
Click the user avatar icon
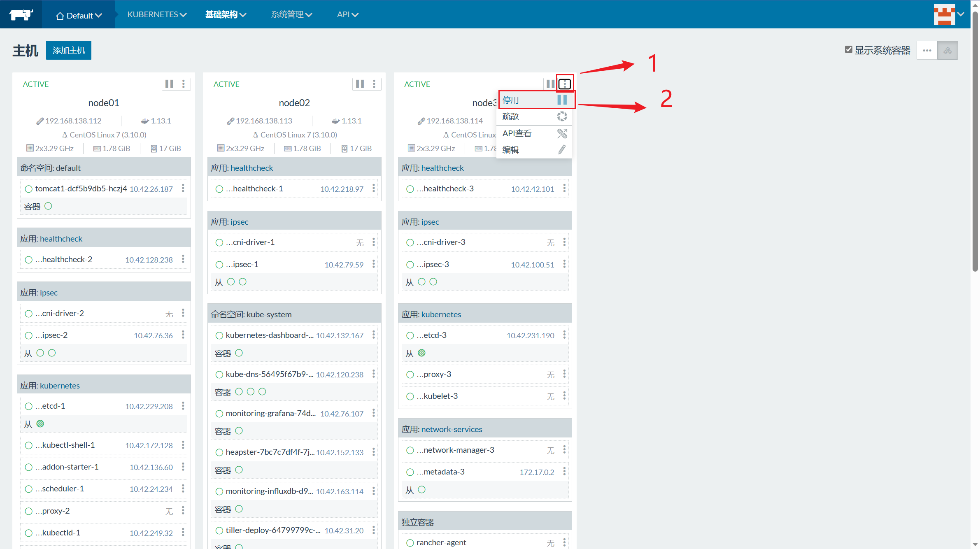944,15
